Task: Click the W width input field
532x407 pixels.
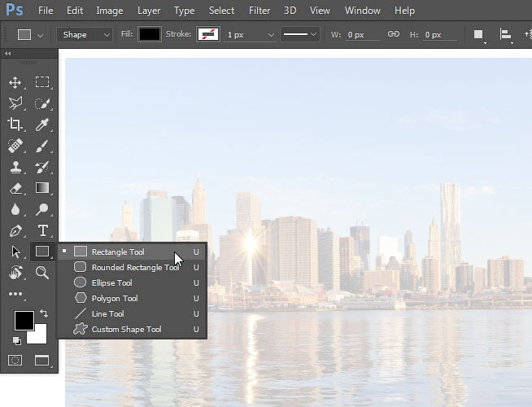Action: point(362,35)
